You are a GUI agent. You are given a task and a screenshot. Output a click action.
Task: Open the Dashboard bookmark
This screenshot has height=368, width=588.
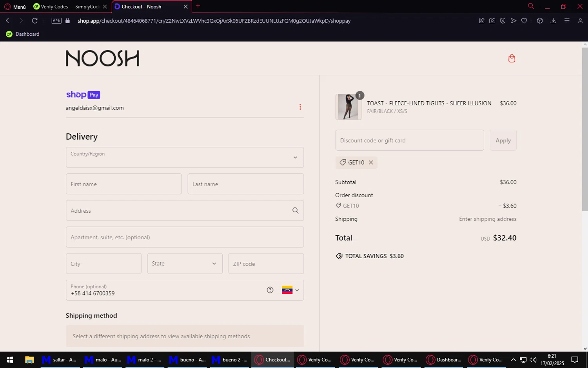point(23,34)
